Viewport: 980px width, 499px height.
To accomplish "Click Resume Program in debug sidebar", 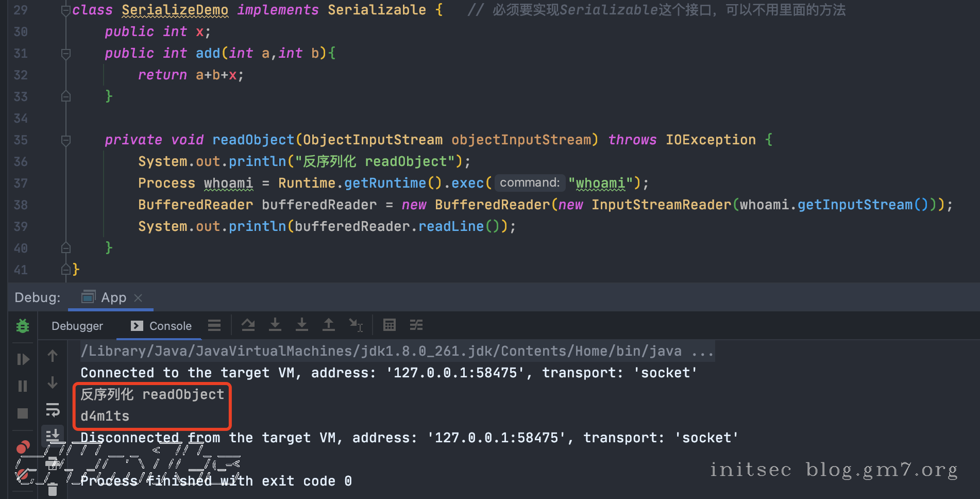I will coord(23,359).
